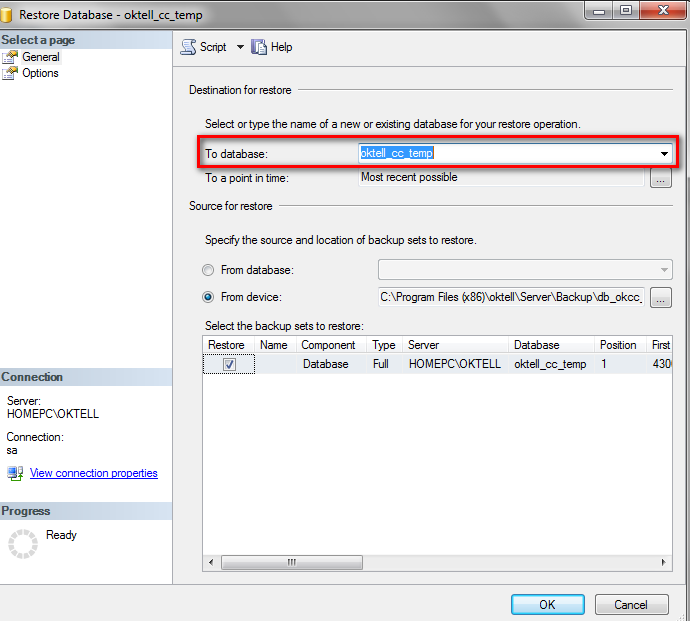
Task: Click the Script toolbar icon
Action: (x=188, y=47)
